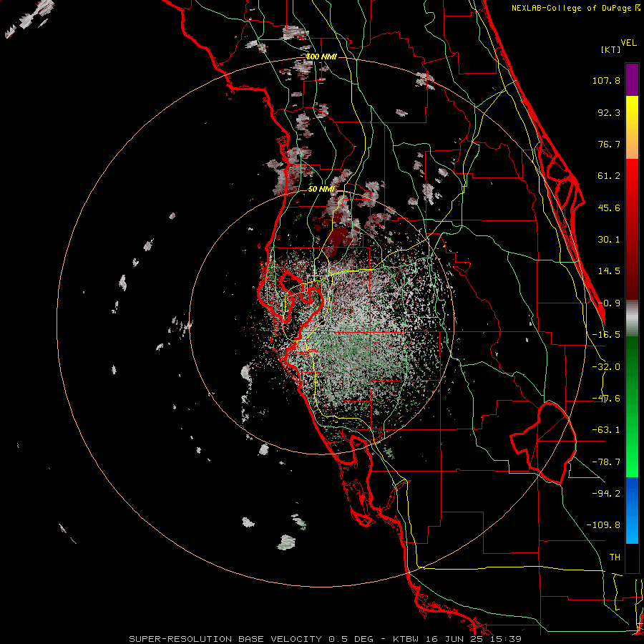Click the VEL legend title
644x644 pixels.
[x=628, y=43]
